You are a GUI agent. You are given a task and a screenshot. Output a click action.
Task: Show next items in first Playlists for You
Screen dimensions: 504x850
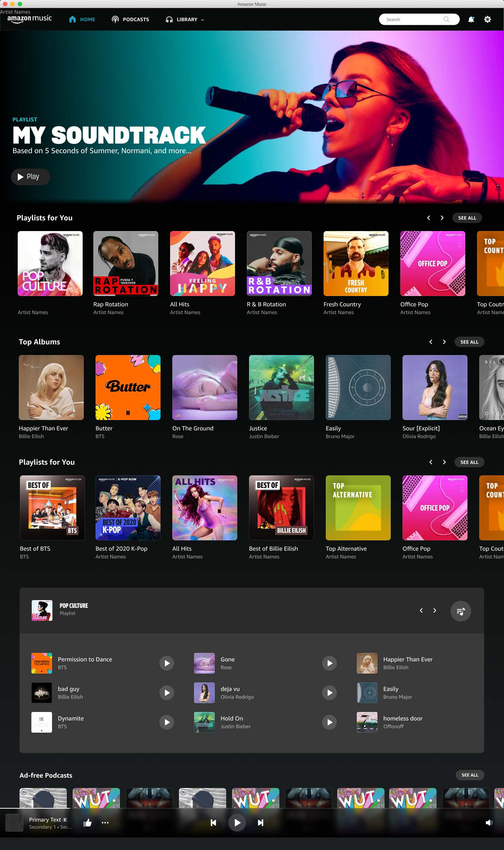[442, 218]
